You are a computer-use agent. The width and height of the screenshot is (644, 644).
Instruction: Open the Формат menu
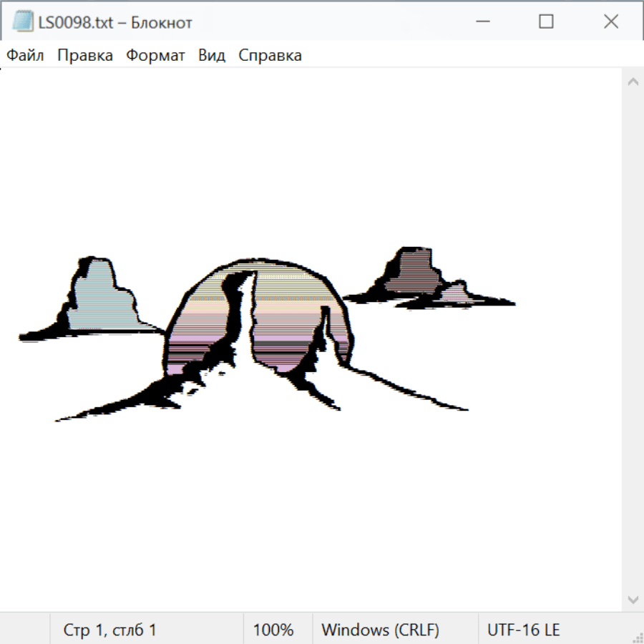[155, 55]
